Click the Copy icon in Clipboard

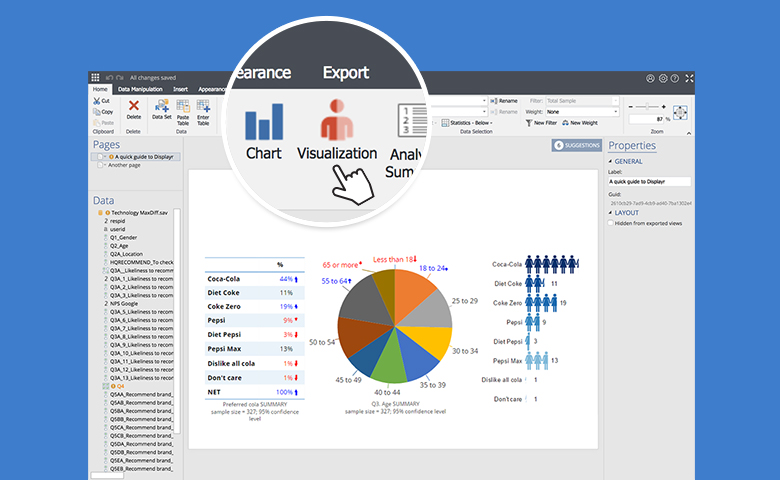pos(97,112)
